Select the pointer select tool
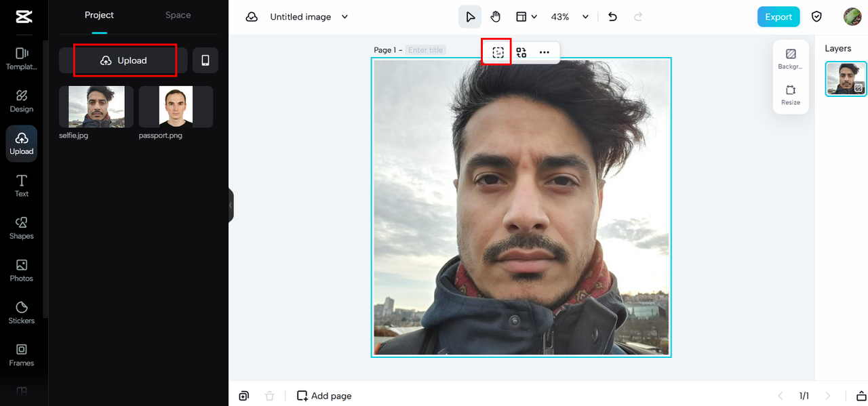 [470, 17]
